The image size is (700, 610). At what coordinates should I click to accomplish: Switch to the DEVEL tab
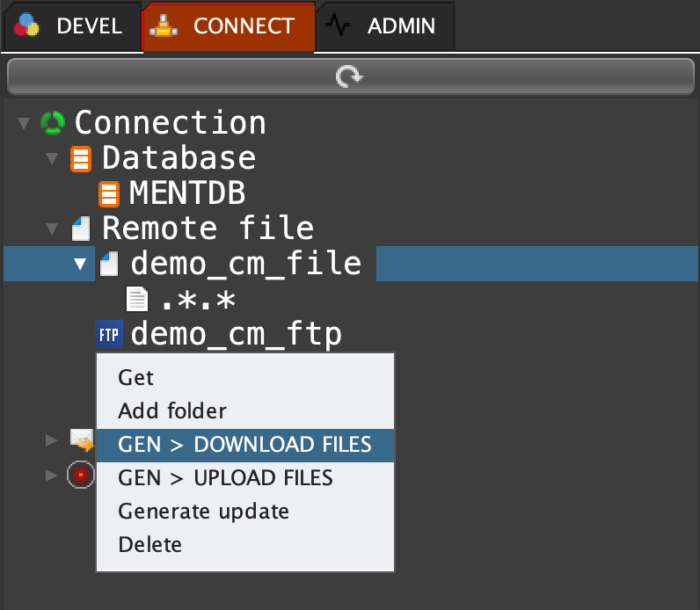click(71, 26)
